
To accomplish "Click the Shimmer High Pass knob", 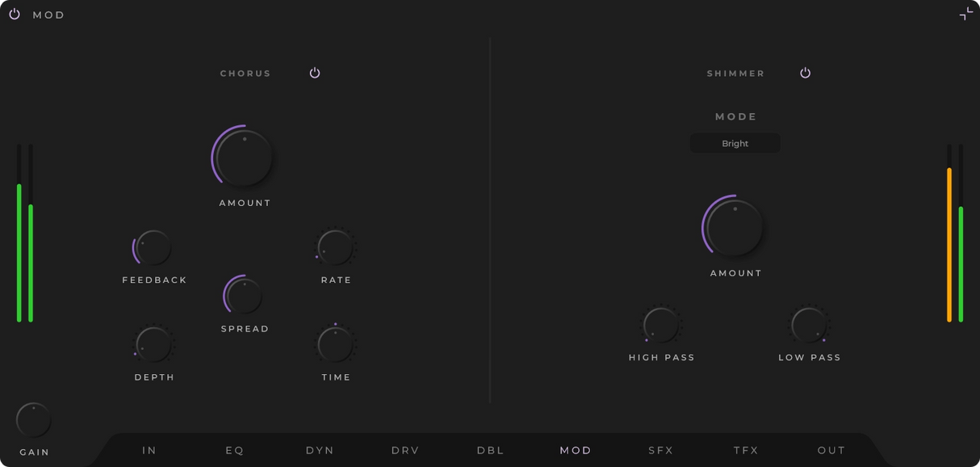I will 661,325.
